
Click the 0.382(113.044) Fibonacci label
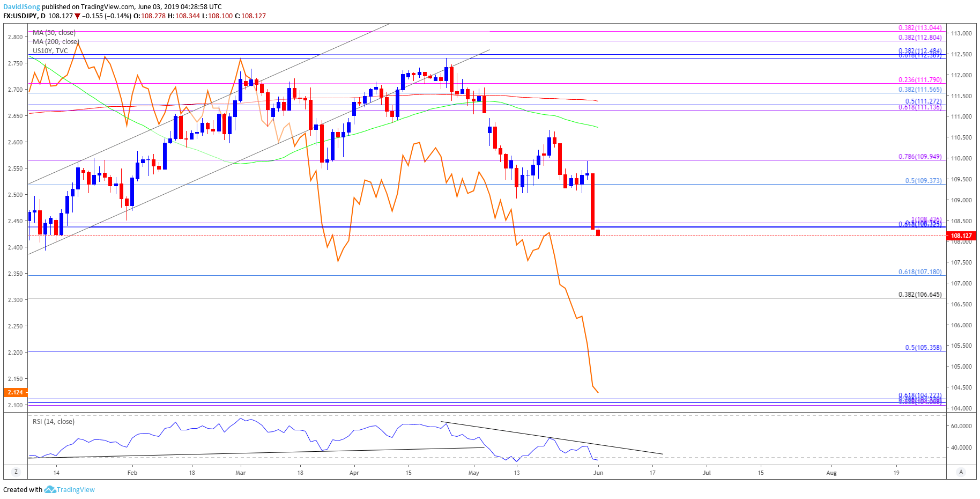tap(920, 28)
